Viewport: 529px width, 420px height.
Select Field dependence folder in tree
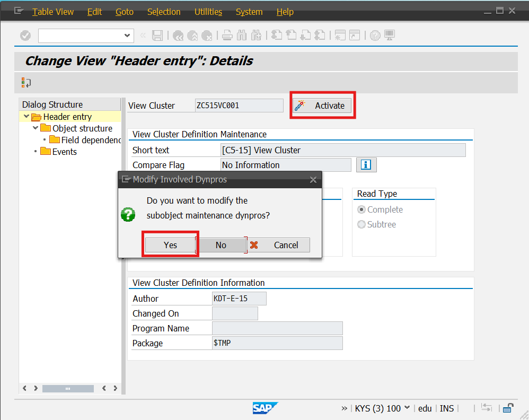85,140
